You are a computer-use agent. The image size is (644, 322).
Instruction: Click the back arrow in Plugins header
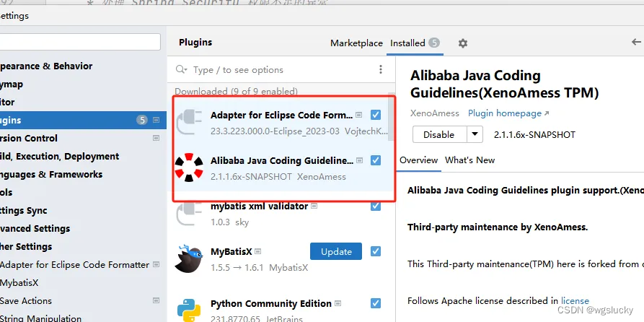tap(636, 42)
